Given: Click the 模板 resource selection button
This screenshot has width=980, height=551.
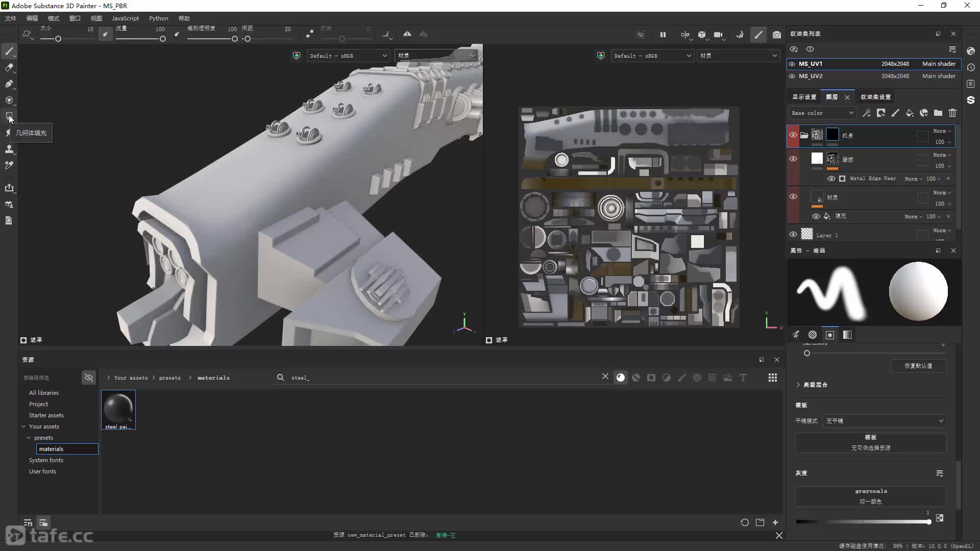Looking at the screenshot, I should [871, 443].
